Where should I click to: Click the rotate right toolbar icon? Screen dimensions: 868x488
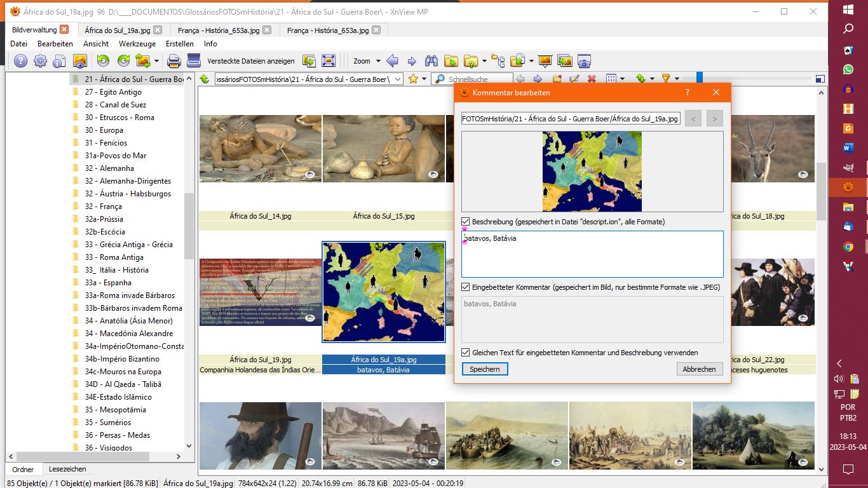pyautogui.click(x=123, y=61)
